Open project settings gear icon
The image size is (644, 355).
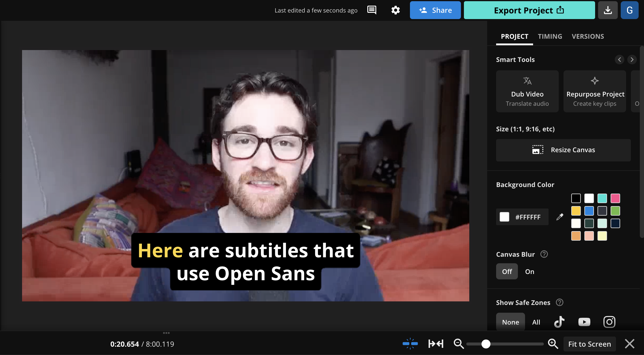(395, 10)
